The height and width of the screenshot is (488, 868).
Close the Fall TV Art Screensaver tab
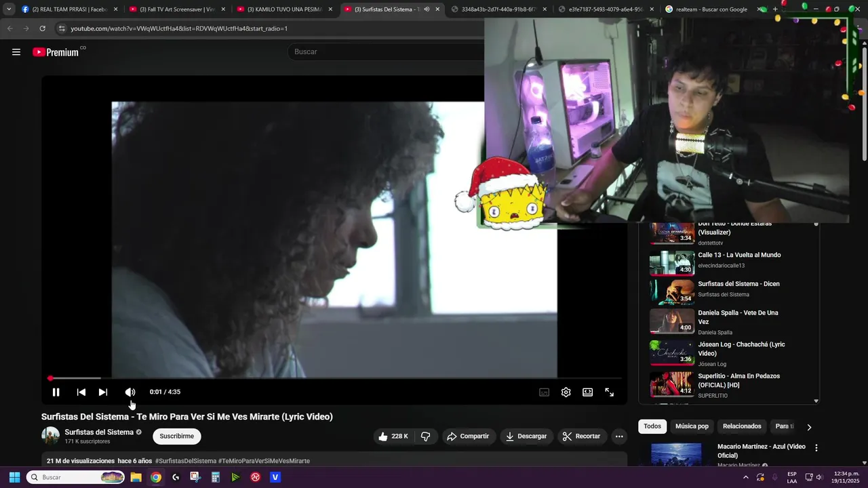[x=223, y=9]
